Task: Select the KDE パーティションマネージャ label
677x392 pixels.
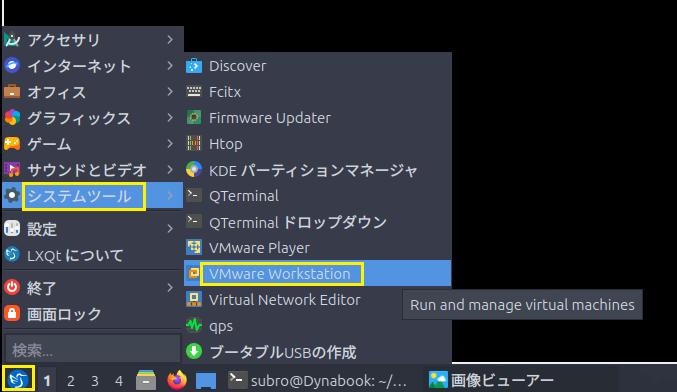Action: 313,170
